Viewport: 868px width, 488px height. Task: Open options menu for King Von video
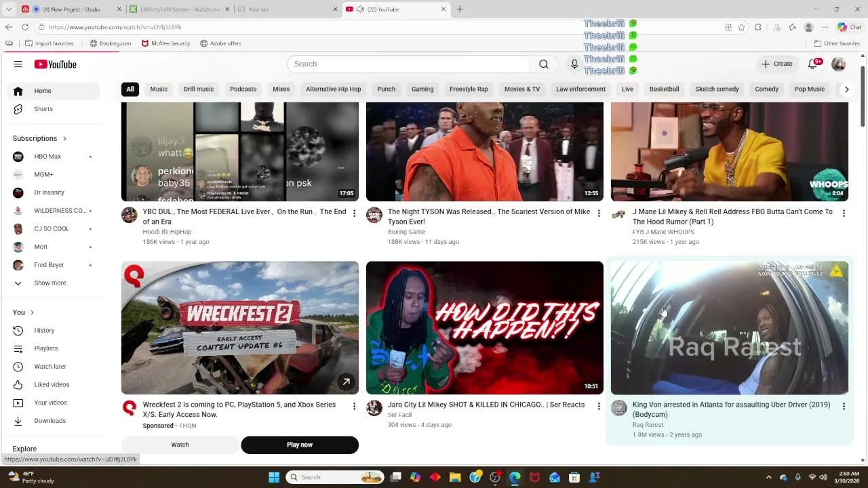[844, 406]
